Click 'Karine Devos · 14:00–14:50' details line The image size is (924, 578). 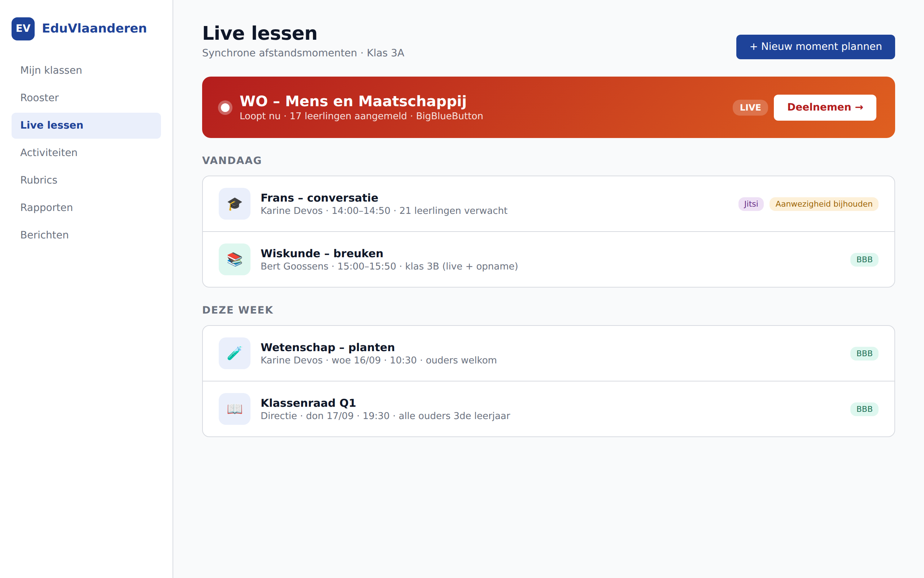coord(384,211)
